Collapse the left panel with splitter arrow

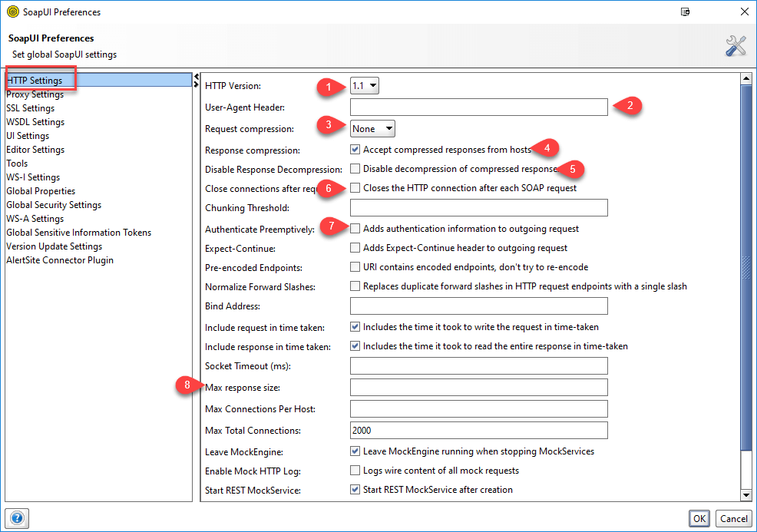coord(197,77)
